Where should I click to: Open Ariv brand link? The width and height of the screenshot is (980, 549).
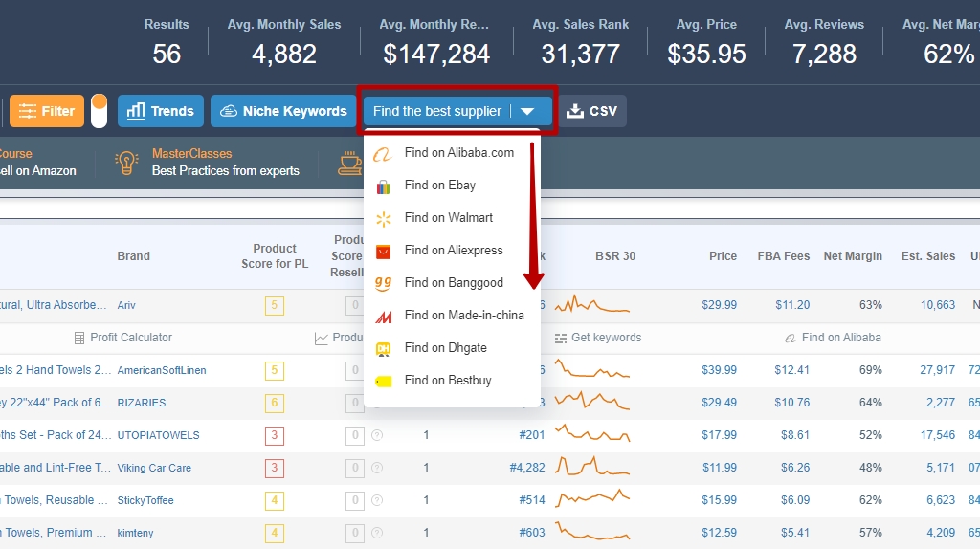click(126, 305)
